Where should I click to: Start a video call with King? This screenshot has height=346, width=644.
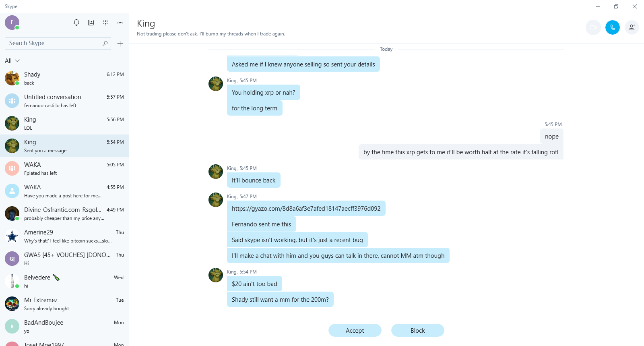[593, 27]
